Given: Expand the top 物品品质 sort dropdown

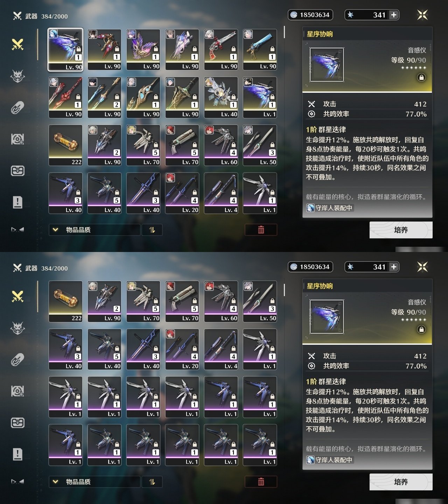Looking at the screenshot, I should 94,230.
